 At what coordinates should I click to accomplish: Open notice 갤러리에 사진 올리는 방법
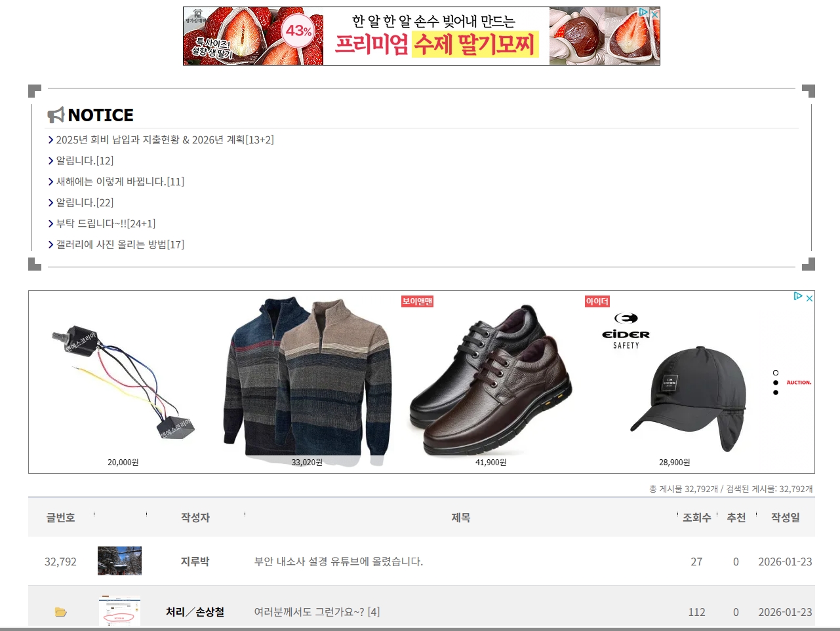119,244
